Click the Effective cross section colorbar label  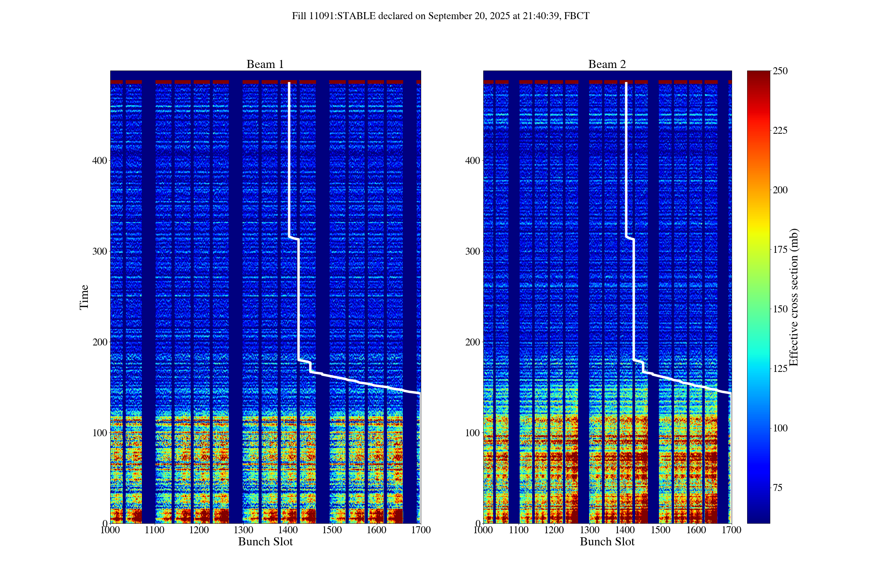coord(793,297)
